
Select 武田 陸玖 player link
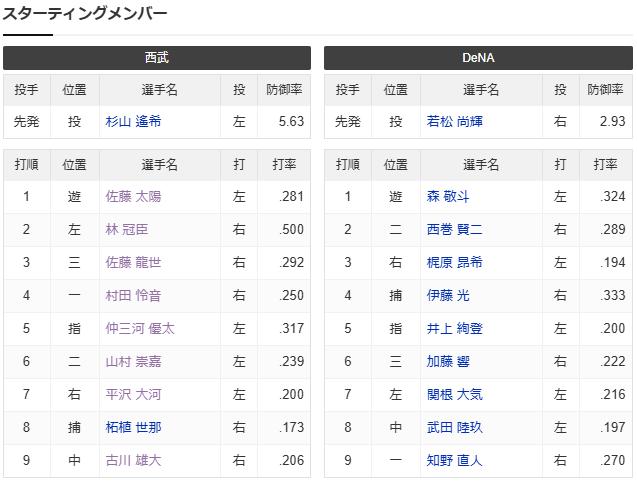(x=455, y=427)
